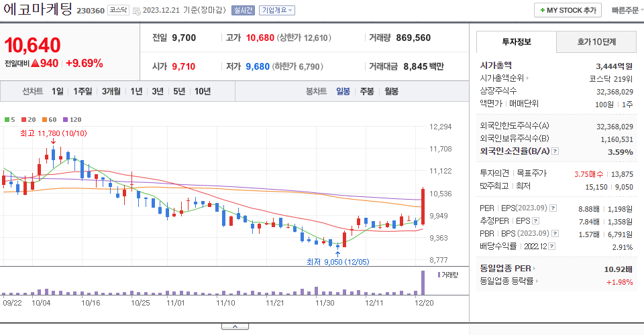Click the calendar icon beside the 2023.12.21 date
The width and height of the screenshot is (644, 335).
point(137,11)
